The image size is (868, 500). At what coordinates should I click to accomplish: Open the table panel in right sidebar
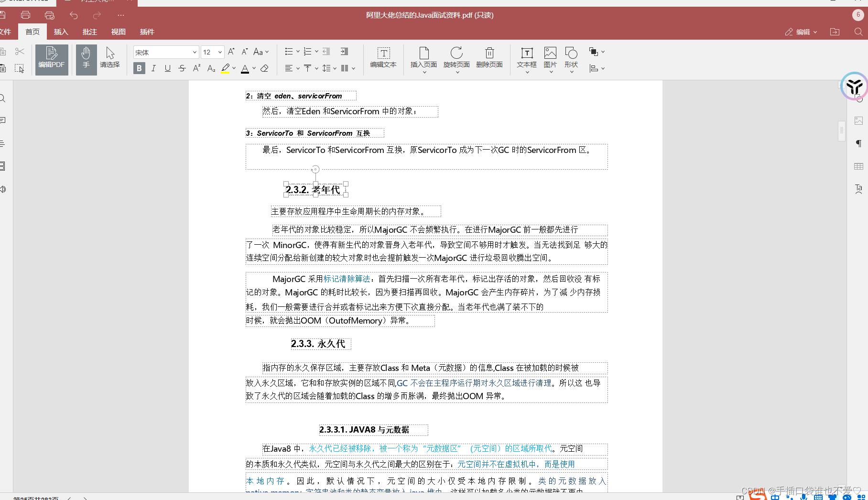(x=858, y=166)
